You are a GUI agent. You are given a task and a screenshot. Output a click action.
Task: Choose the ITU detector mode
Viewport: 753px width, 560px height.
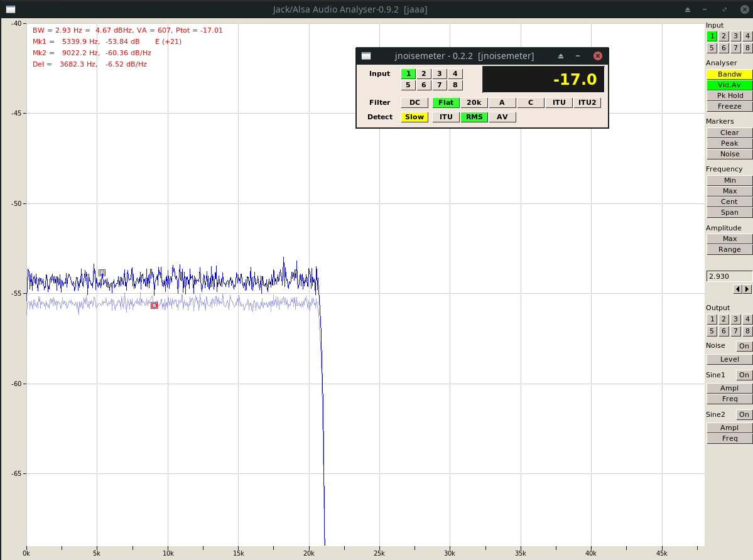pos(446,117)
